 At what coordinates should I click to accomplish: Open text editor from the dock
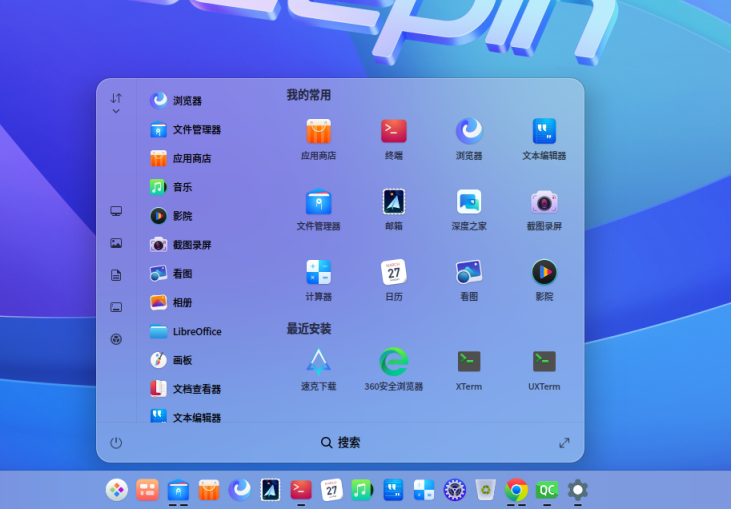pos(393,490)
